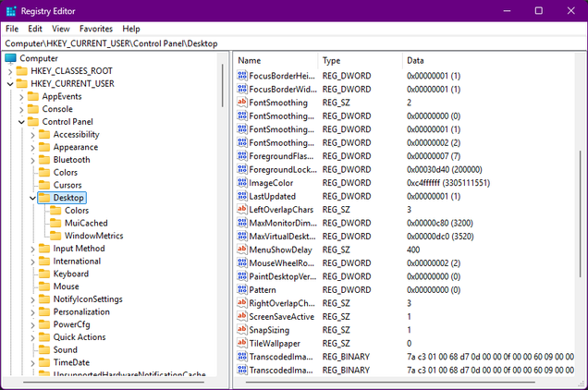This screenshot has width=588, height=390.
Task: Expand the Bluetooth key
Action: click(32, 161)
